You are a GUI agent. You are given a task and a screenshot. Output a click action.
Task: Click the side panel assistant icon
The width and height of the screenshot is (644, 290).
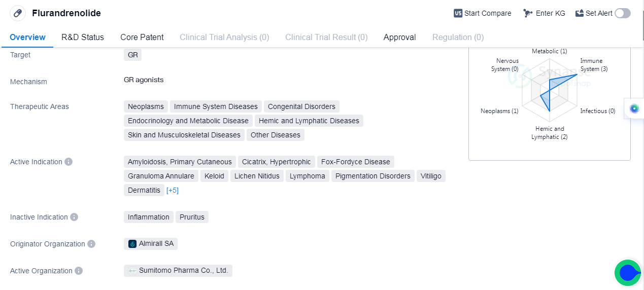click(634, 108)
